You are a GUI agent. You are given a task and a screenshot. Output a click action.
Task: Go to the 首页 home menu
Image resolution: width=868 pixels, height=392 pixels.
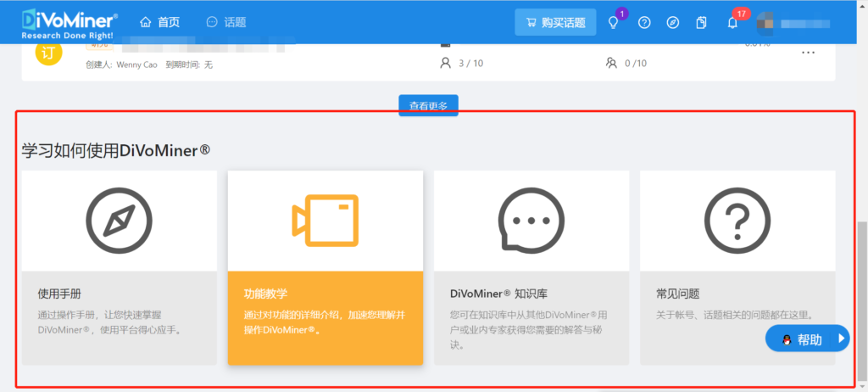point(160,22)
